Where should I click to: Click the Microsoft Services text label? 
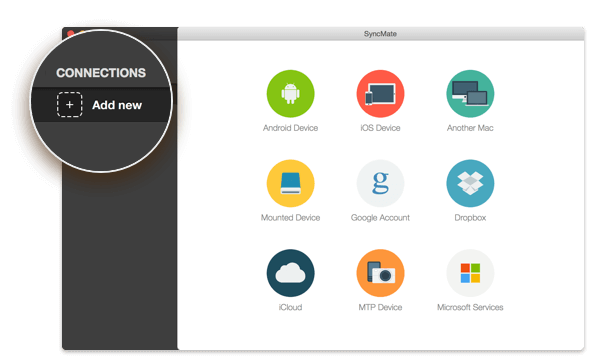(x=470, y=307)
